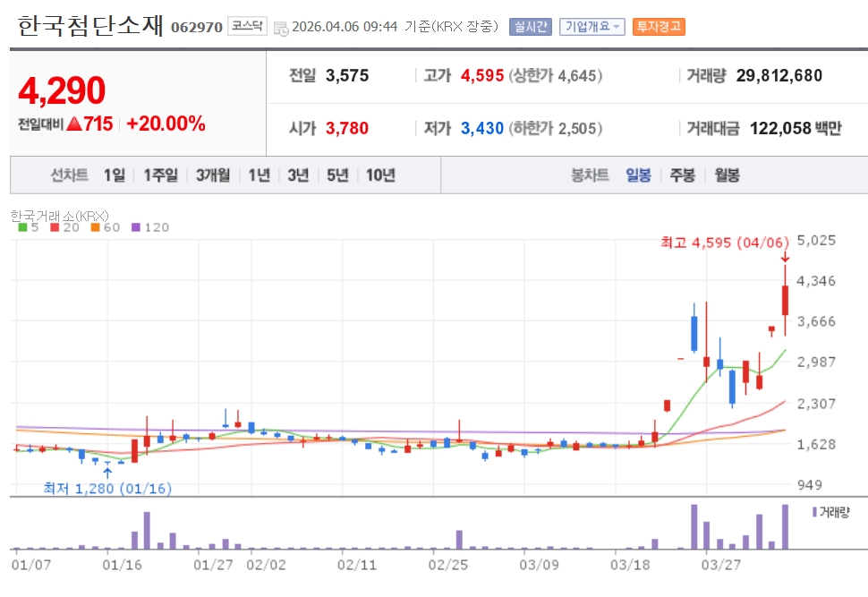Screen dimensions: 868x597
Task: Click the red up-triangle change indicator
Action: [x=74, y=124]
